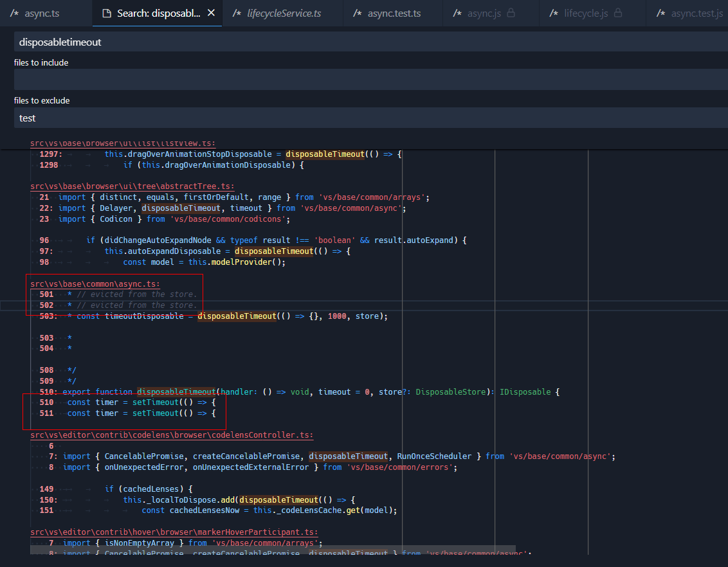Go to export function disposableTimeout match
This screenshot has width=728, height=567.
[x=300, y=392]
